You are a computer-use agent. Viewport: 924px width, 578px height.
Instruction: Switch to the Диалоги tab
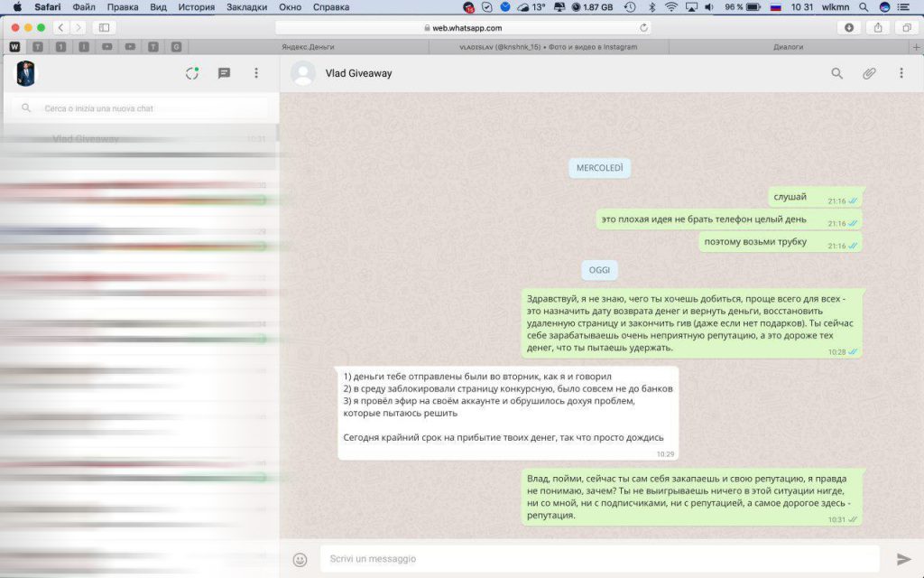pyautogui.click(x=788, y=47)
